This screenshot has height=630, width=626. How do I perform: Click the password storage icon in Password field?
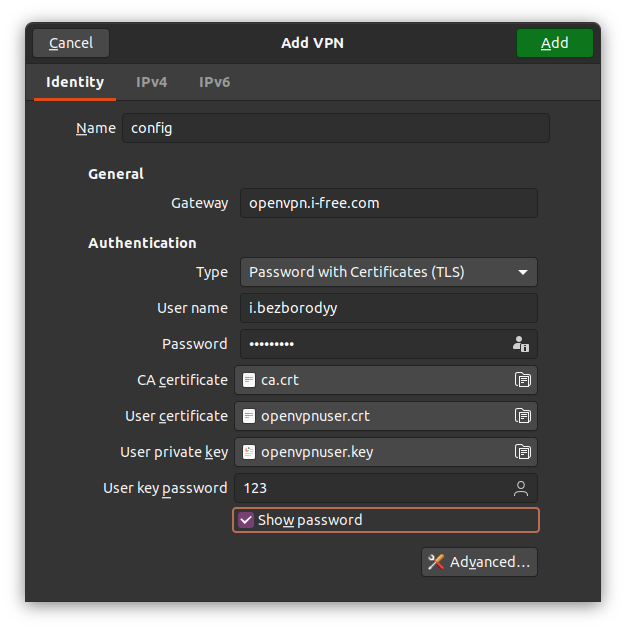click(520, 344)
